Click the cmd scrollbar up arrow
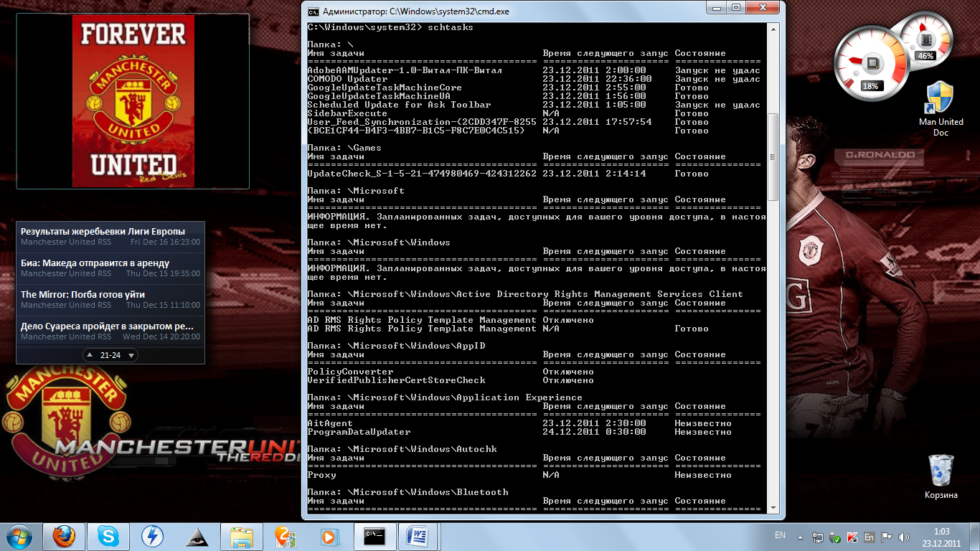This screenshot has height=551, width=980. click(x=773, y=29)
